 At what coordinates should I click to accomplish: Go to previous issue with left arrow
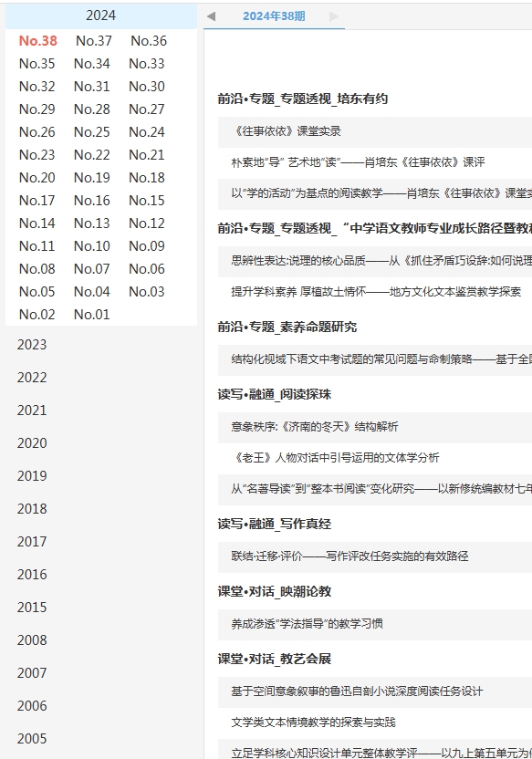pos(211,16)
